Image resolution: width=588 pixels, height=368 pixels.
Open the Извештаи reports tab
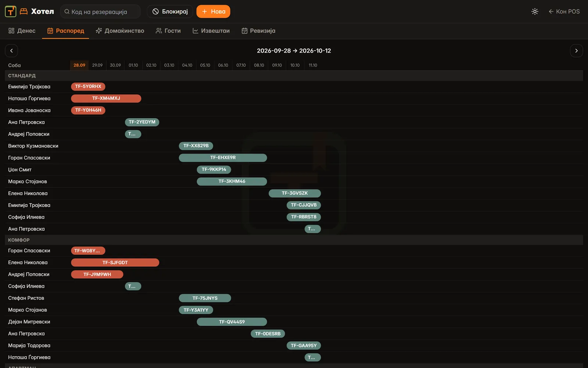coord(211,31)
